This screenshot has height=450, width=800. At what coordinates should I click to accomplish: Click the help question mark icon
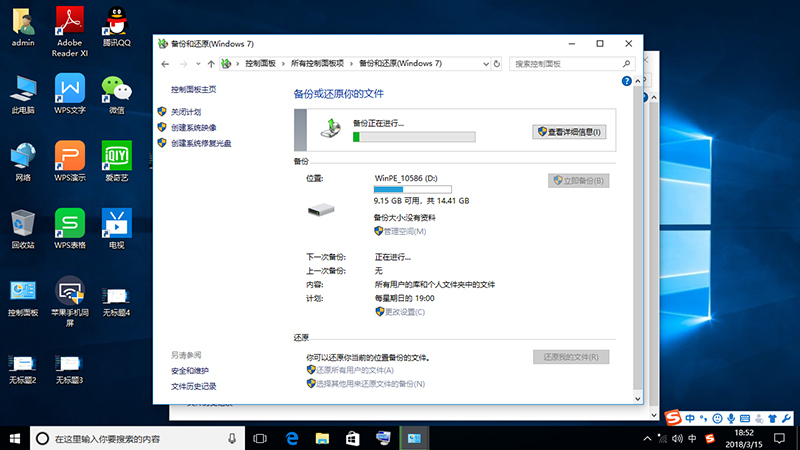[x=627, y=81]
